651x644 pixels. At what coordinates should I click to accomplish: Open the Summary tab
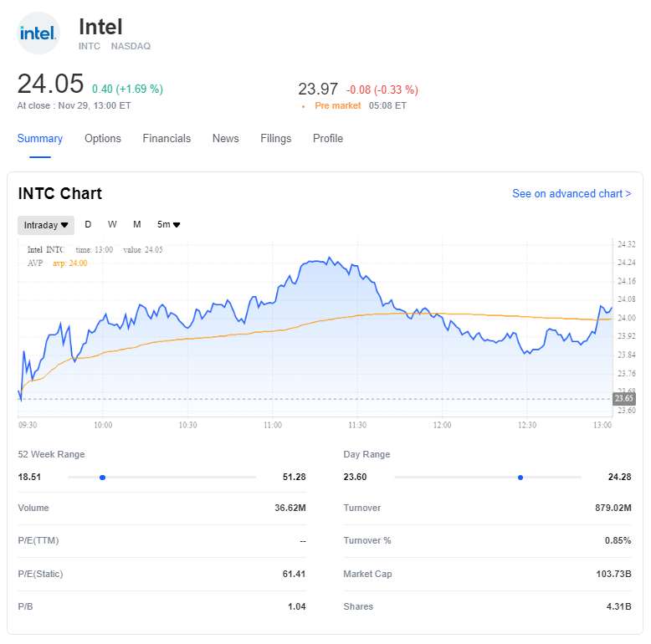pyautogui.click(x=40, y=139)
